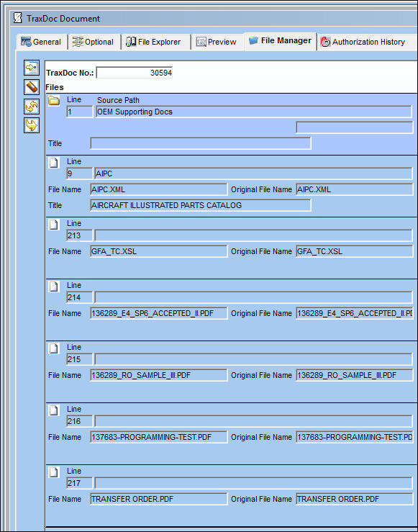Click the first sidebar icon with right arrow

click(32, 68)
